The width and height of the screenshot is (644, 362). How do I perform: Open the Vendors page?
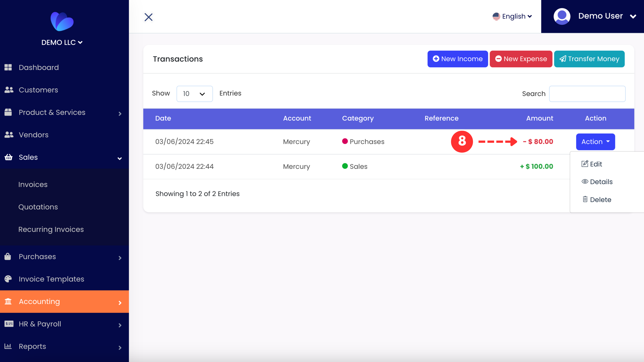coord(34,135)
